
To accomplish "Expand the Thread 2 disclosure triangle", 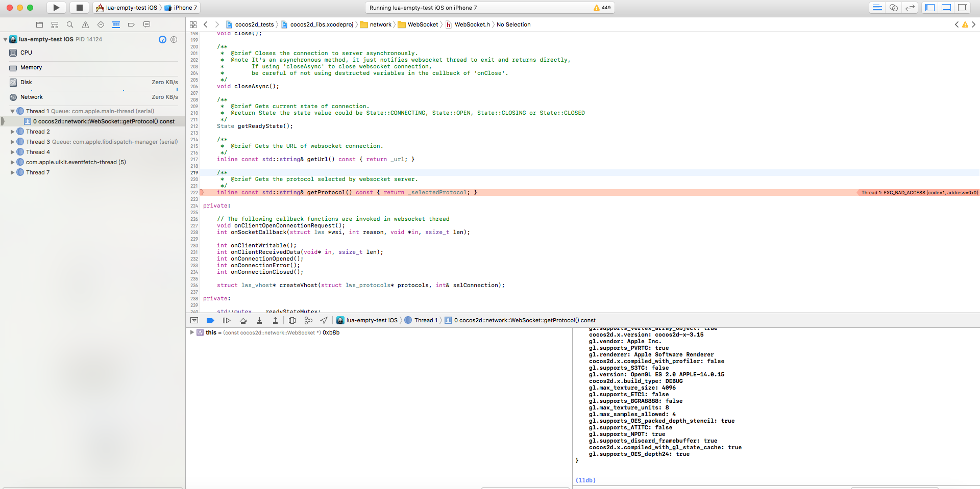I will (x=13, y=132).
